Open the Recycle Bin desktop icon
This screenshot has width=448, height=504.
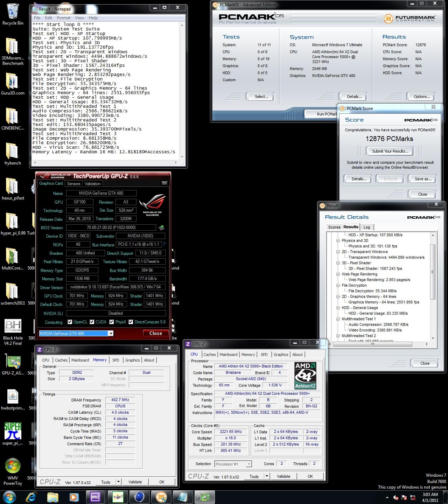coord(13,14)
